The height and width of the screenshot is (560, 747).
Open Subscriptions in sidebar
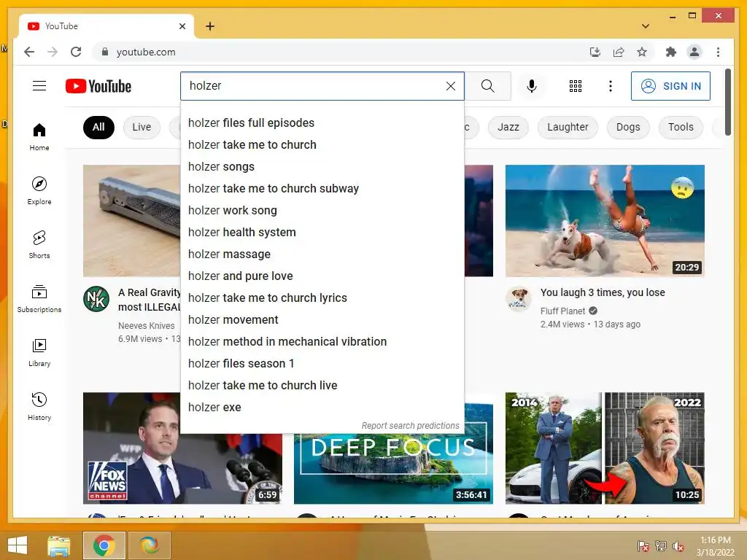pyautogui.click(x=39, y=298)
